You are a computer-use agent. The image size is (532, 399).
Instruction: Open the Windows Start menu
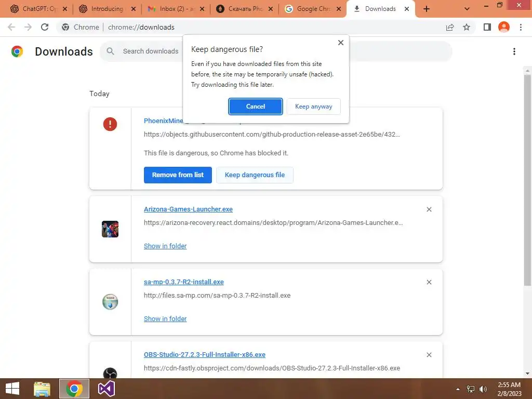pyautogui.click(x=12, y=389)
